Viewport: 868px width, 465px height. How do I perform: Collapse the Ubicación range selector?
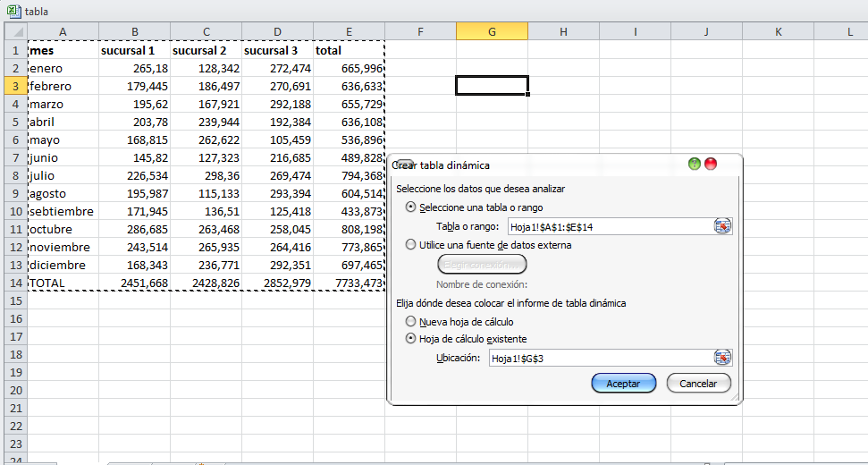tap(722, 358)
